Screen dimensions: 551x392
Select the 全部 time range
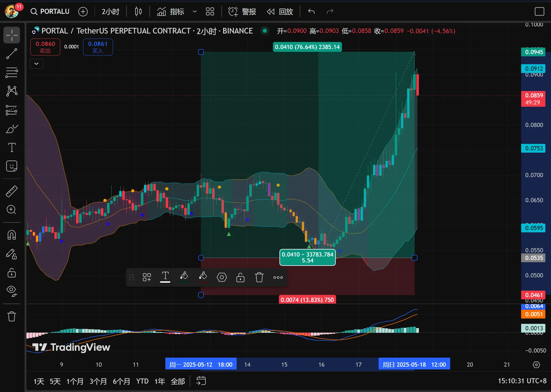coord(178,381)
